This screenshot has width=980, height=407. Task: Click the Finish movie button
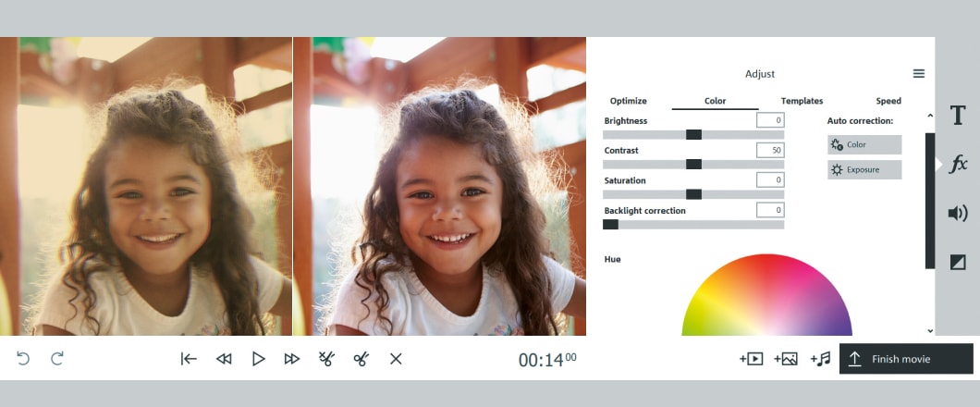tap(906, 359)
